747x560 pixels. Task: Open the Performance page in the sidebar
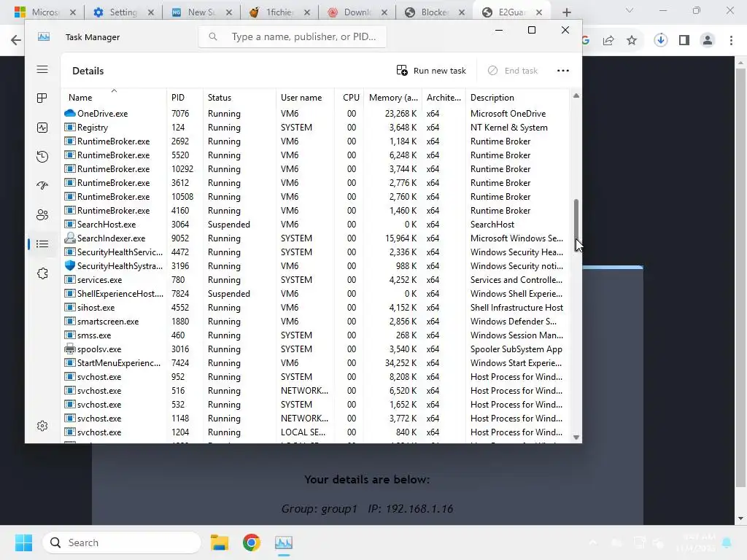coord(42,128)
